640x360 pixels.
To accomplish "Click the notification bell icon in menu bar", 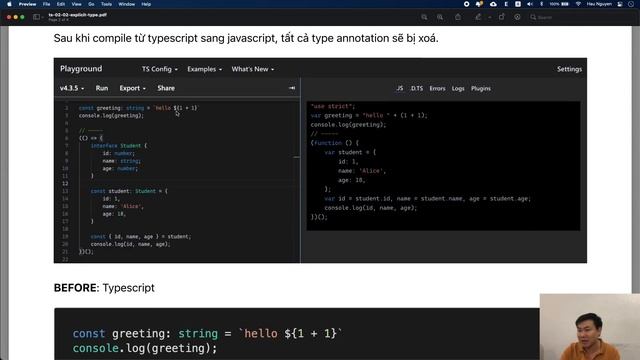I will coord(479,4).
